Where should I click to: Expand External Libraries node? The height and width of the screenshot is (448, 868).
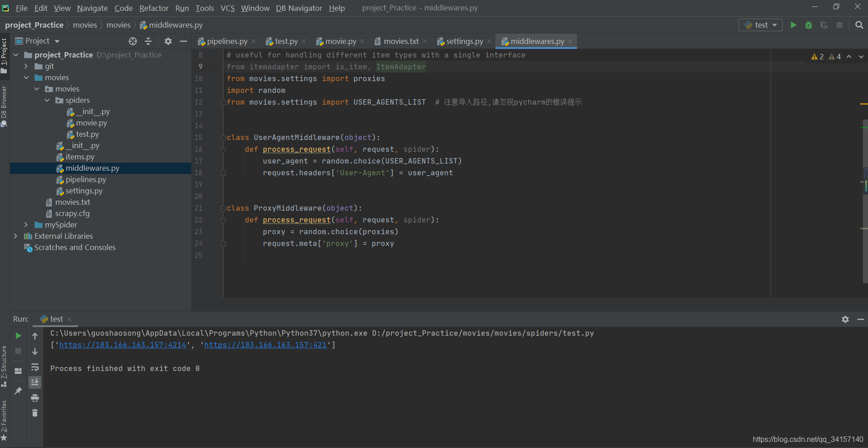click(16, 236)
